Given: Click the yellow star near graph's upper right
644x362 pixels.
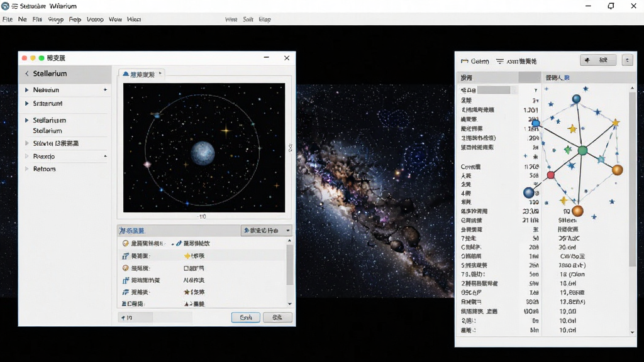Looking at the screenshot, I should pyautogui.click(x=615, y=123).
